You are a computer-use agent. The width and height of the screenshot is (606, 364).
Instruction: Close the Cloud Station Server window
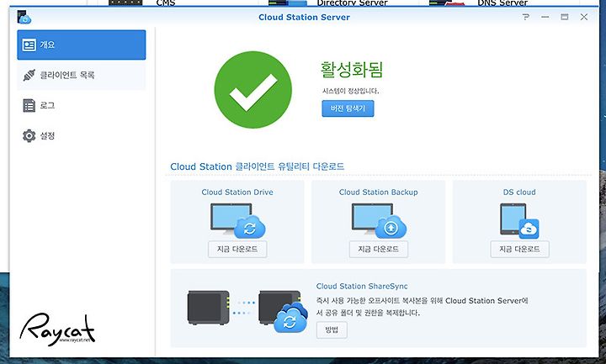pyautogui.click(x=584, y=17)
